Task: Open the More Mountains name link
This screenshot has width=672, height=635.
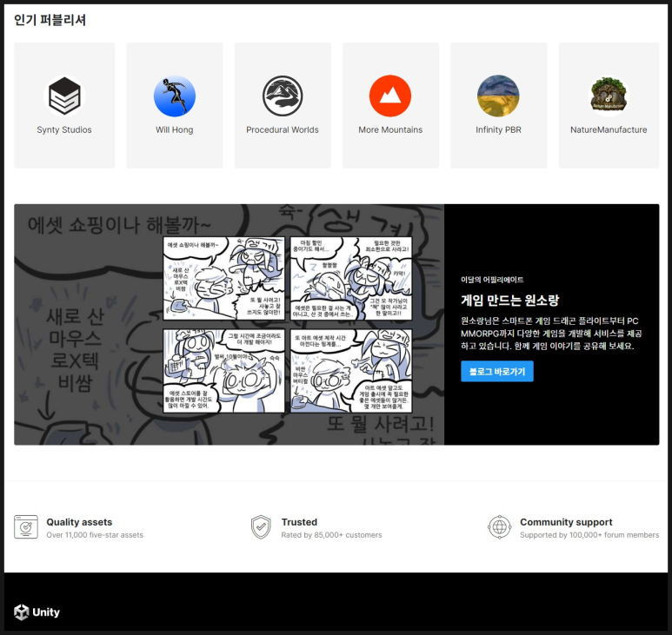Action: (390, 129)
